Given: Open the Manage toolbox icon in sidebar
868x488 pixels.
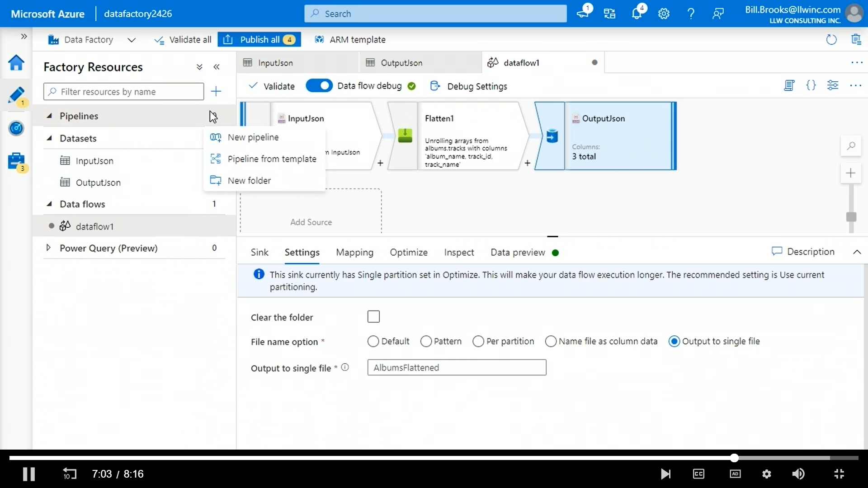Looking at the screenshot, I should click(16, 161).
